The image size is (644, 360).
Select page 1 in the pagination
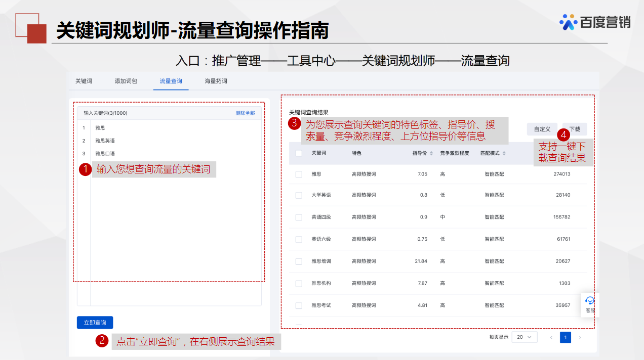566,337
